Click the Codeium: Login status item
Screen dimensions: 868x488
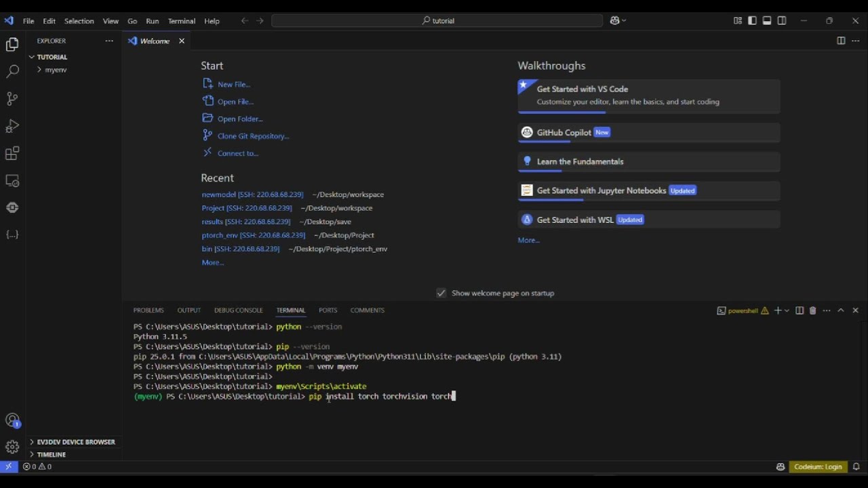(818, 466)
